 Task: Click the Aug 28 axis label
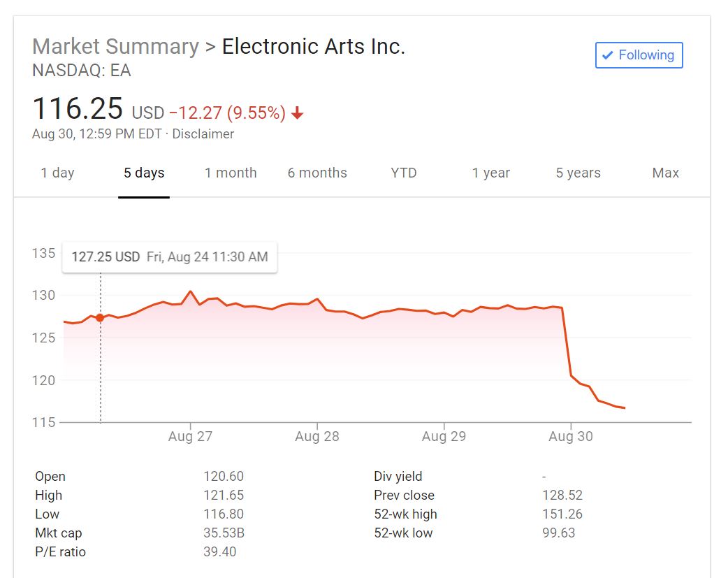[x=317, y=436]
